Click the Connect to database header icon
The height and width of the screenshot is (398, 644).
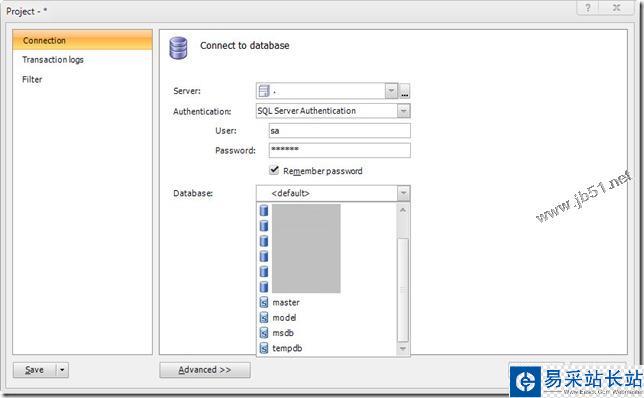(x=178, y=48)
